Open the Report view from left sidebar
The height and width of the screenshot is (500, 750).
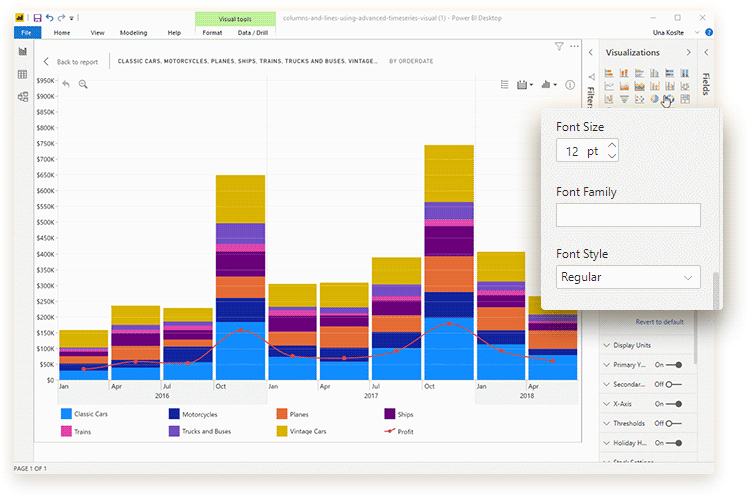click(22, 52)
